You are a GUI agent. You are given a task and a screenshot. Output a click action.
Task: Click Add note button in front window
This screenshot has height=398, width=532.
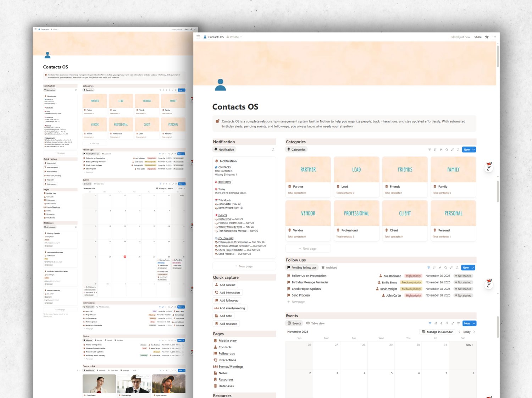[223, 316]
